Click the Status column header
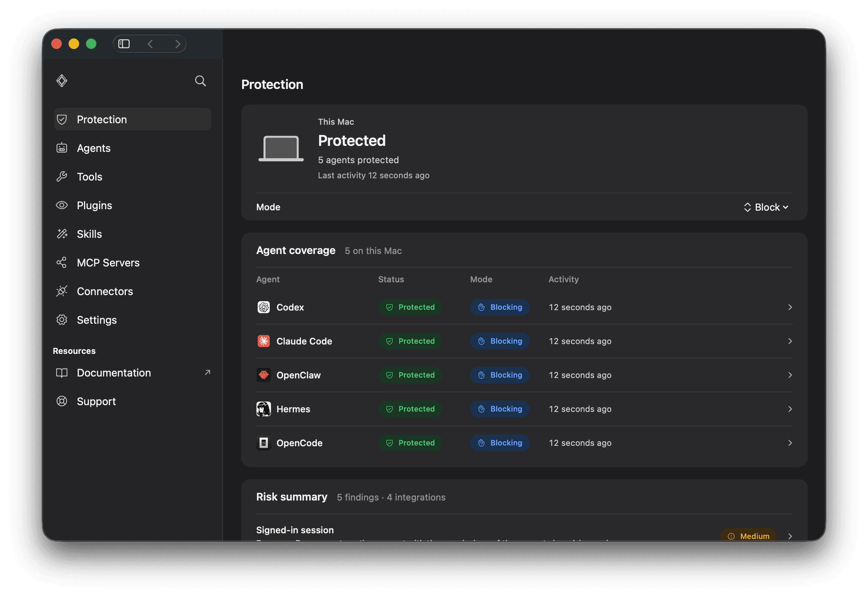 (391, 279)
